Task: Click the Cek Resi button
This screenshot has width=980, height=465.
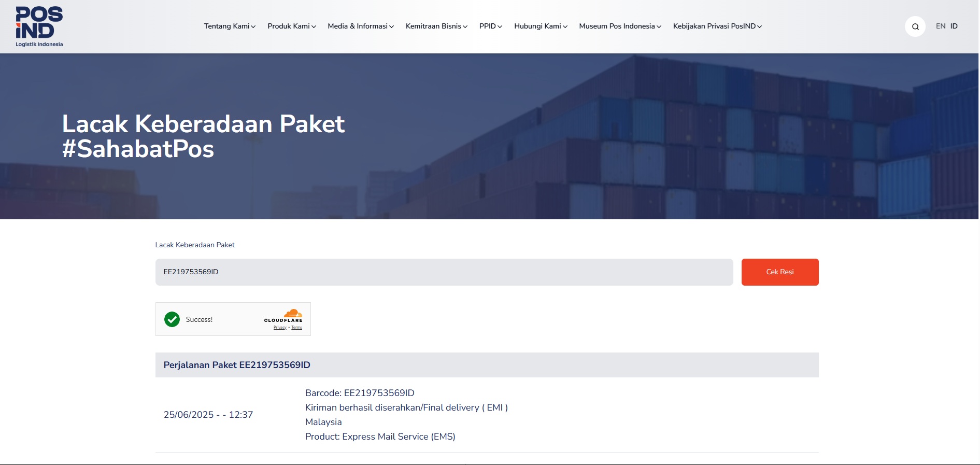Action: 780,272
